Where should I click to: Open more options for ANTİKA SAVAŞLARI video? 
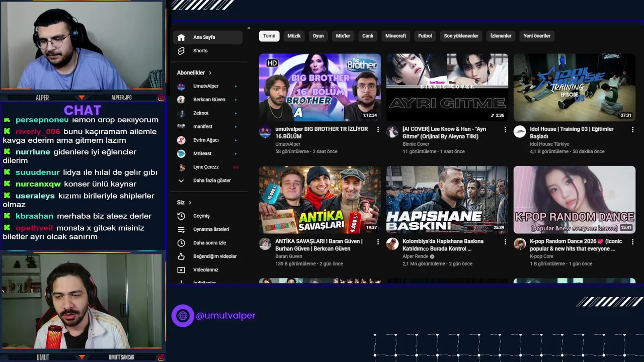pyautogui.click(x=378, y=242)
